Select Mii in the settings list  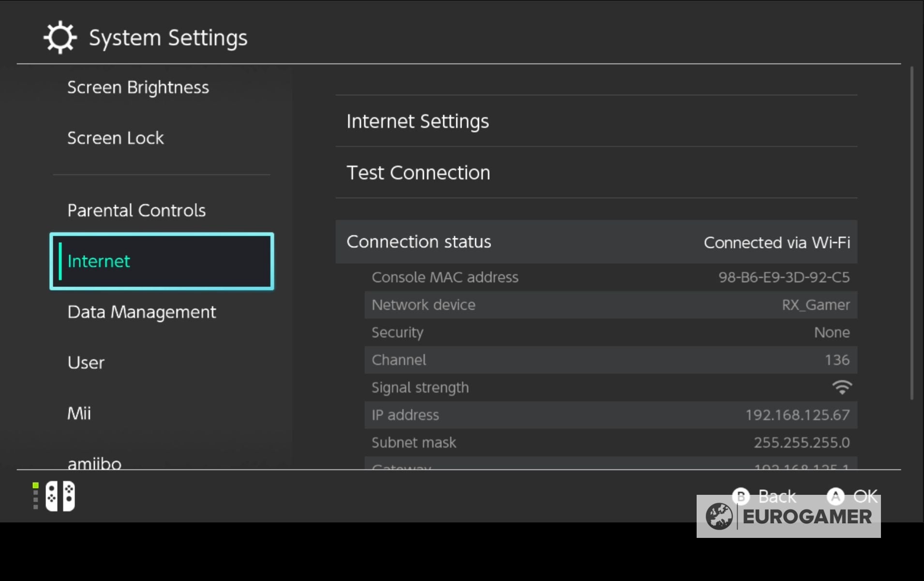79,413
